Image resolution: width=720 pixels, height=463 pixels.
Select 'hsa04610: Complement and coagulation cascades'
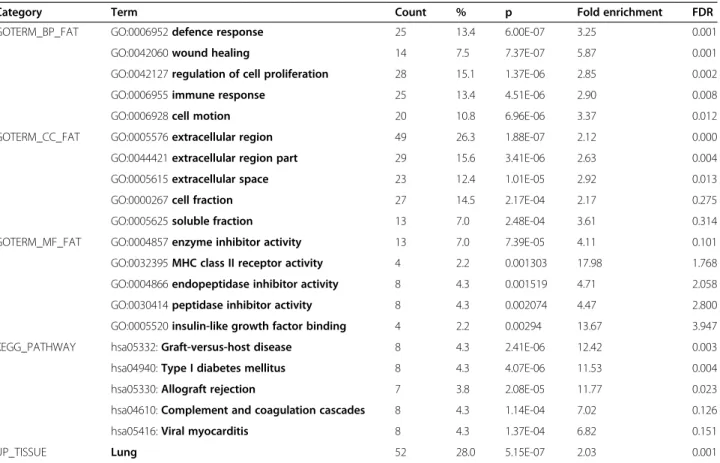coord(238,410)
